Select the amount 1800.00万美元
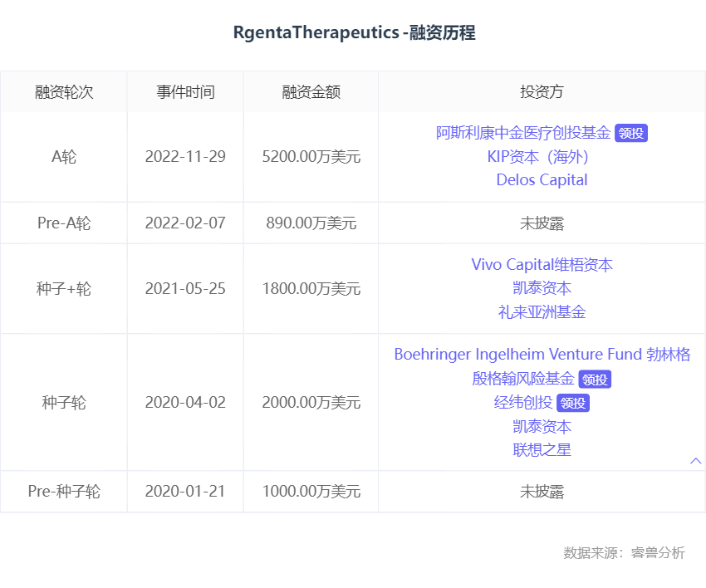The width and height of the screenshot is (706, 588). tap(311, 288)
